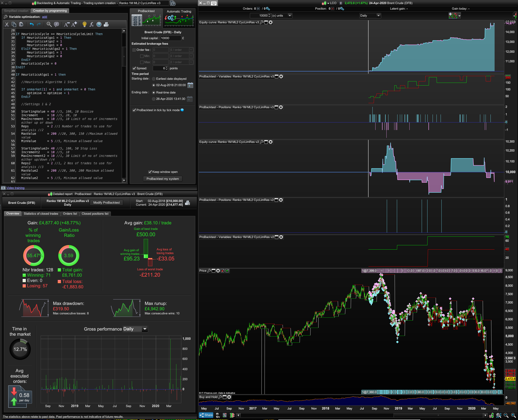Open the fx function library icon

pos(92,24)
